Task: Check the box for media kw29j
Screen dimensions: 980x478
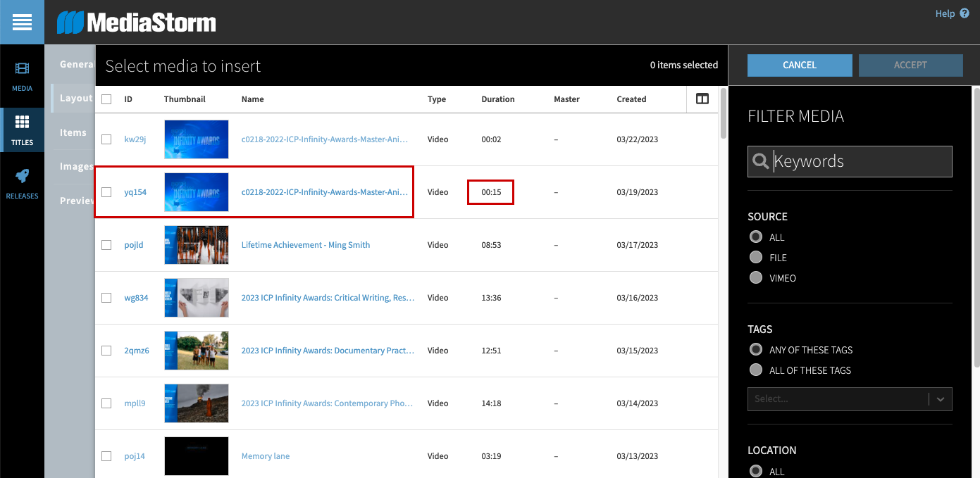Action: pos(106,139)
